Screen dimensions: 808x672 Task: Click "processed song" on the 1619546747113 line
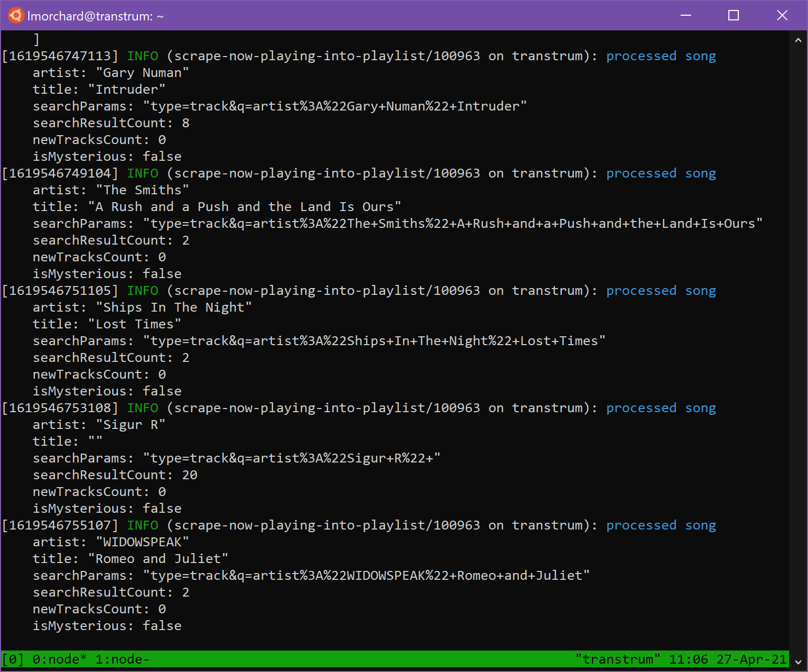pyautogui.click(x=661, y=56)
